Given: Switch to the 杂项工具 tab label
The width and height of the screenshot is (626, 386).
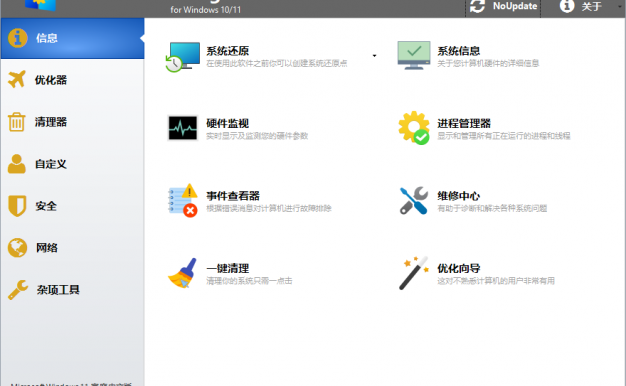Looking at the screenshot, I should 58,290.
